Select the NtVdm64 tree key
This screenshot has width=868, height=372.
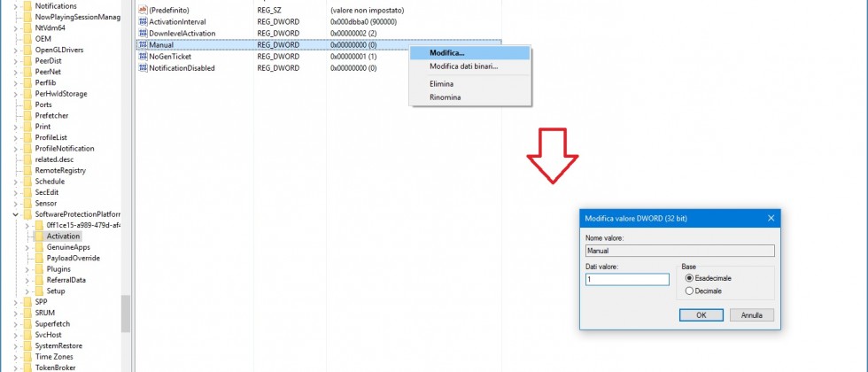[x=50, y=27]
